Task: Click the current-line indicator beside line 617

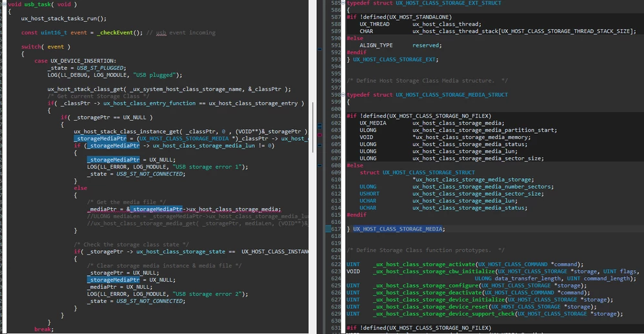Action: pyautogui.click(x=328, y=229)
